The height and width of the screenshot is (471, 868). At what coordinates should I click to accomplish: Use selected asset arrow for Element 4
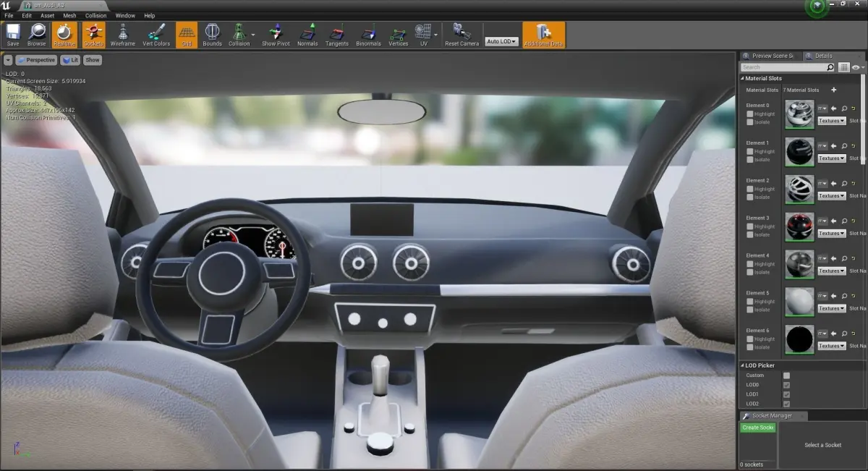833,259
